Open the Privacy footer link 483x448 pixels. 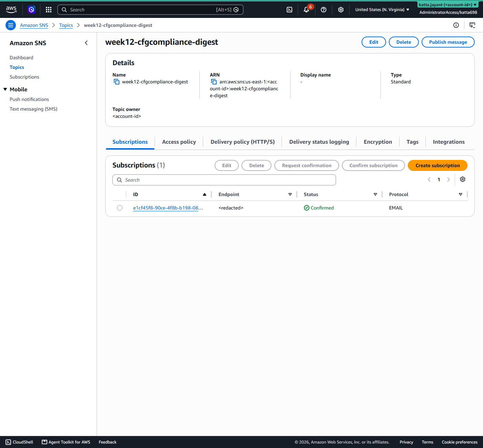pyautogui.click(x=406, y=442)
